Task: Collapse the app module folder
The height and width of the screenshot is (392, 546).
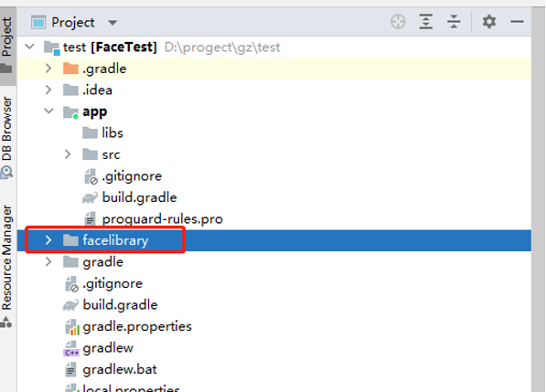Action: 48,111
